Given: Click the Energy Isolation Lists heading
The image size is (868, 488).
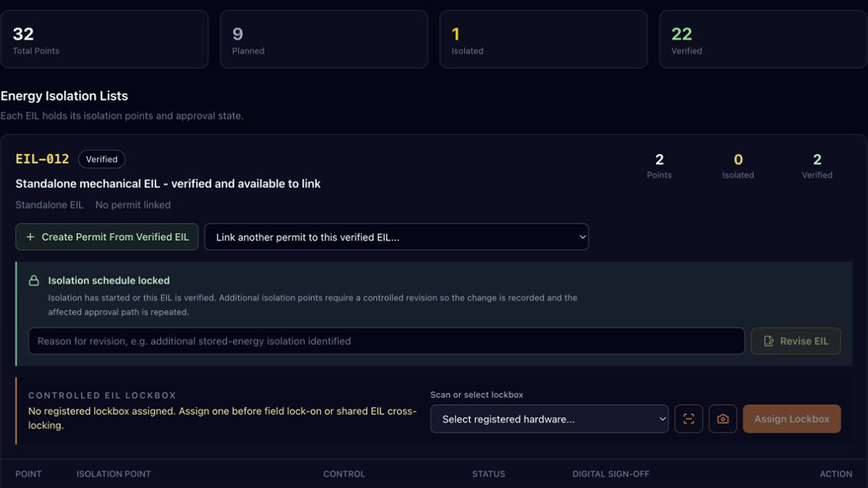Looking at the screenshot, I should point(64,96).
